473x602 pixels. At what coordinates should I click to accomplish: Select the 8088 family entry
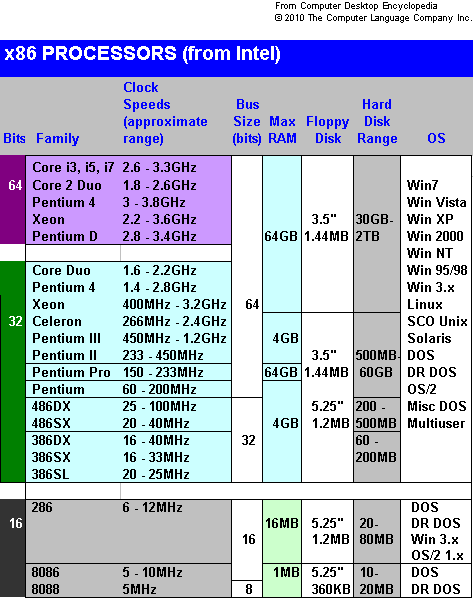coord(45,589)
